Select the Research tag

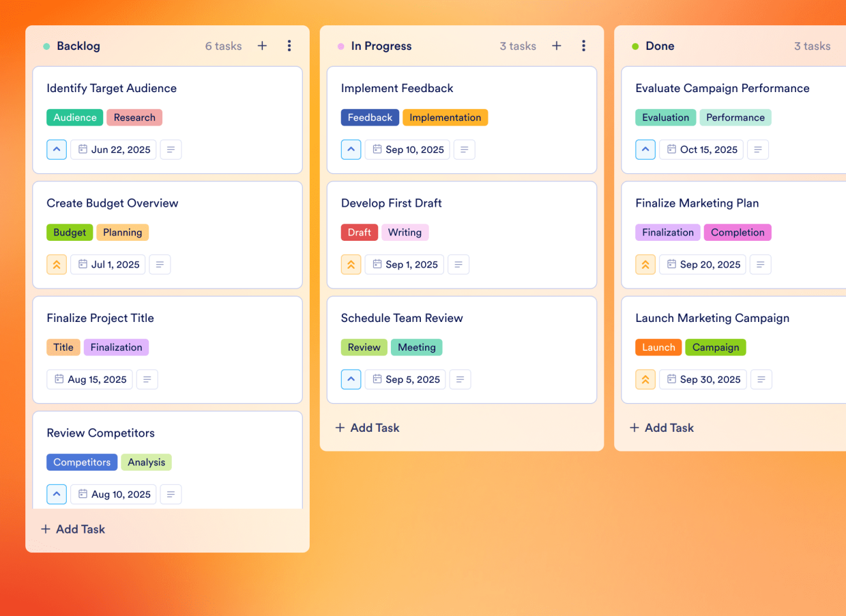tap(134, 117)
